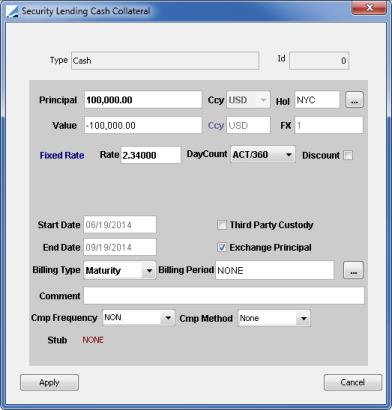Click the Cancel button
The height and width of the screenshot is (410, 392).
click(x=353, y=382)
